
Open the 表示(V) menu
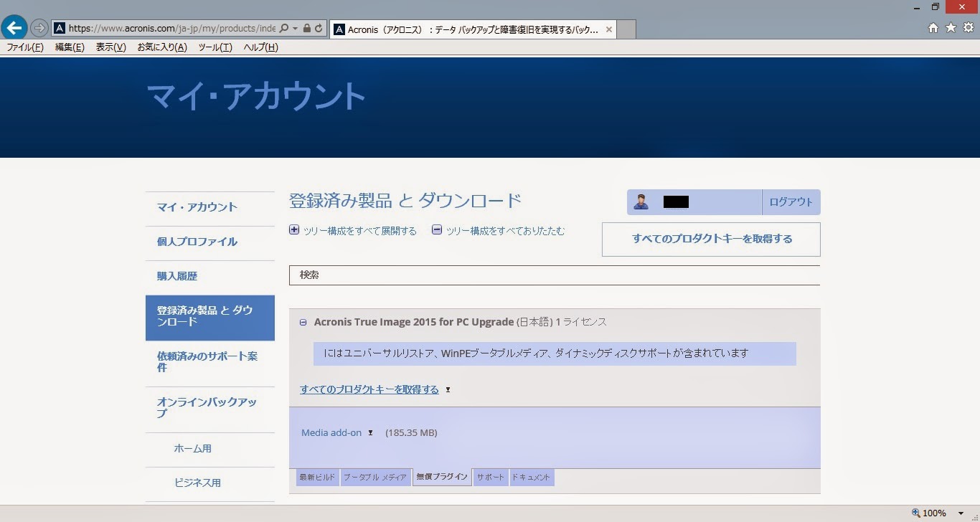pos(111,47)
